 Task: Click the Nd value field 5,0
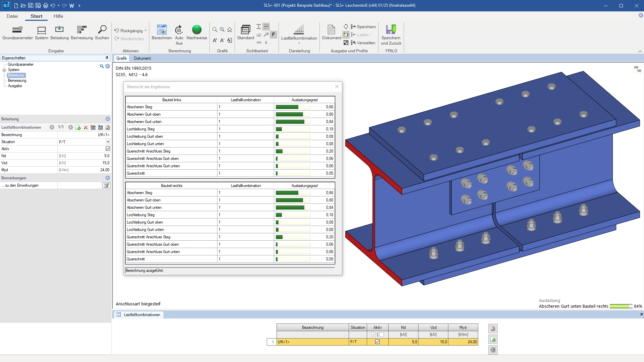click(84, 156)
